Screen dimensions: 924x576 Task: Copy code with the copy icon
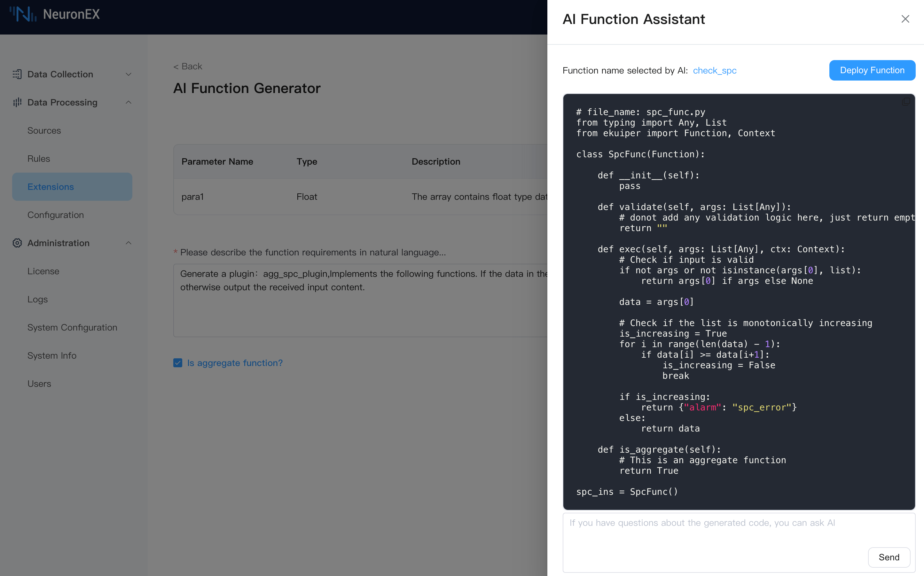tap(906, 102)
